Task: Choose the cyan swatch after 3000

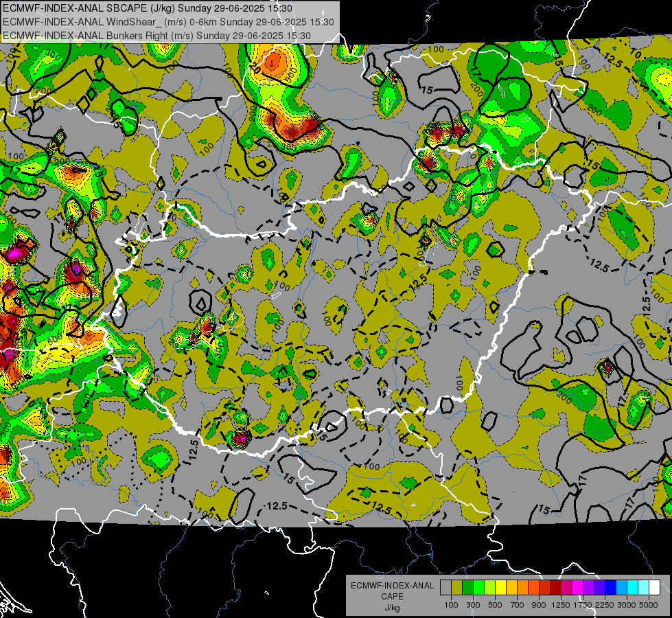Action: pyautogui.click(x=633, y=587)
